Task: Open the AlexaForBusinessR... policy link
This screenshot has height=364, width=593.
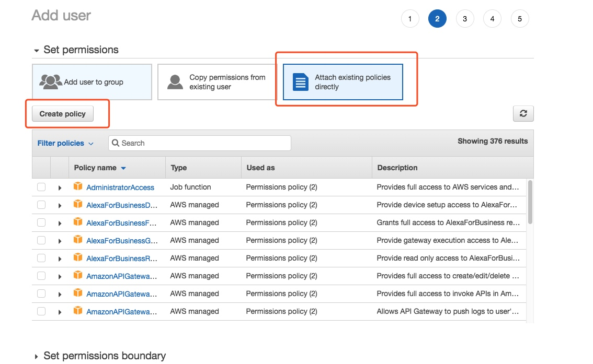Action: pyautogui.click(x=122, y=259)
